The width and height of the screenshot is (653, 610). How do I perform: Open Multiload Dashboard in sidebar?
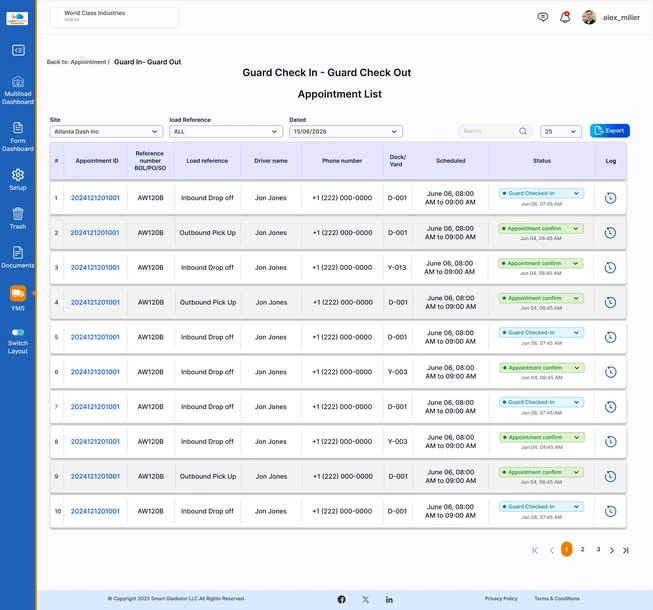[17, 90]
